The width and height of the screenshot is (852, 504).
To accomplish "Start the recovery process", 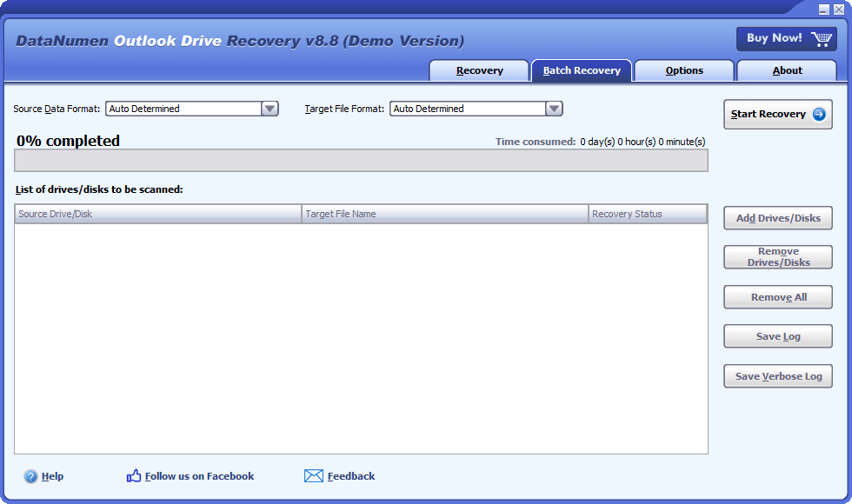I will pos(777,114).
